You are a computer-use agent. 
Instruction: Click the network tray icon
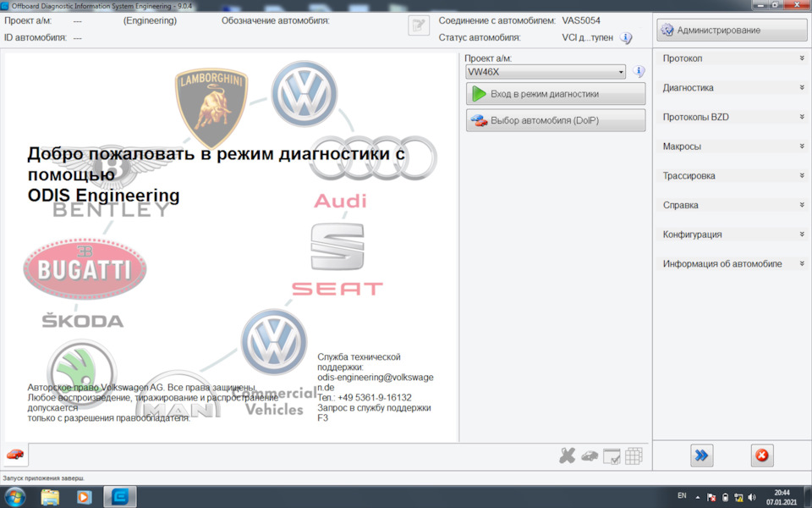pyautogui.click(x=738, y=497)
